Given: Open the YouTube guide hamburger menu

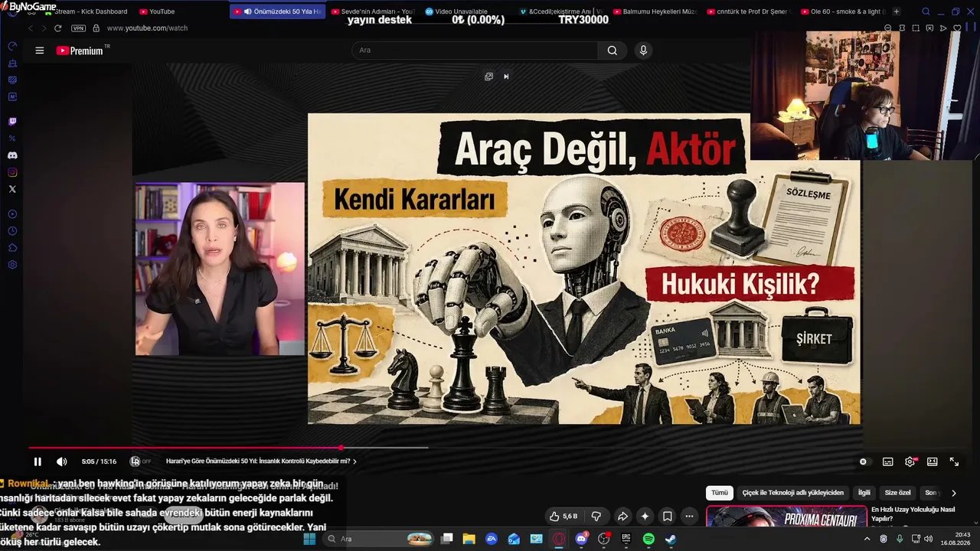Looking at the screenshot, I should 40,51.
